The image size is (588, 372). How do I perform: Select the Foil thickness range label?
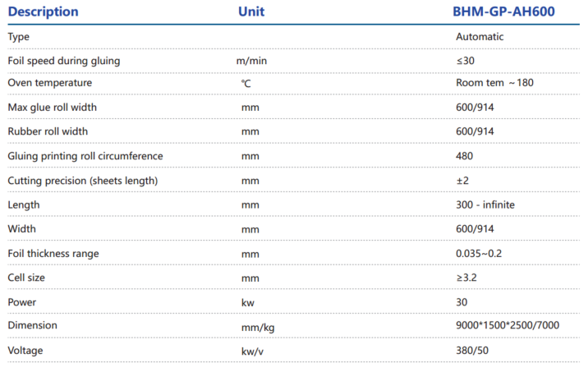click(x=53, y=254)
